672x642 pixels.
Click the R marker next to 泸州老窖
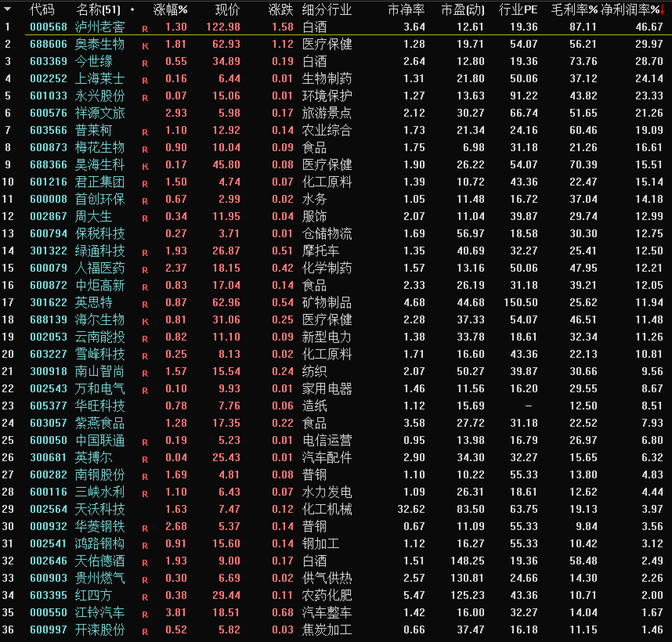click(x=145, y=29)
